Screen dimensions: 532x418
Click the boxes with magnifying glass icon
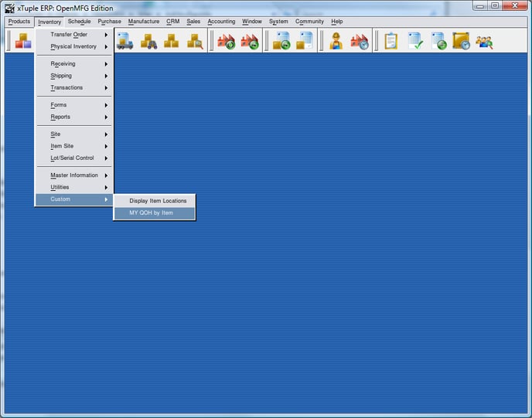click(x=195, y=41)
